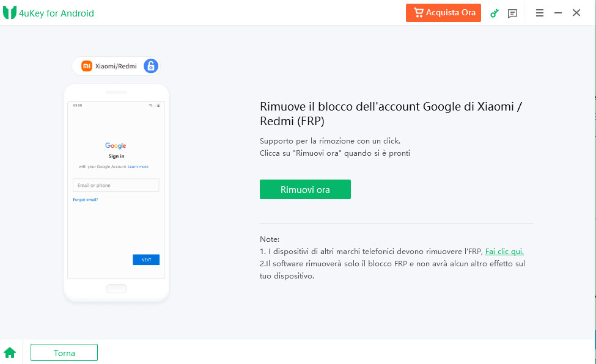Follow the "Fai clic qui" link
Screen dimensions: 596x364
pyautogui.click(x=504, y=251)
